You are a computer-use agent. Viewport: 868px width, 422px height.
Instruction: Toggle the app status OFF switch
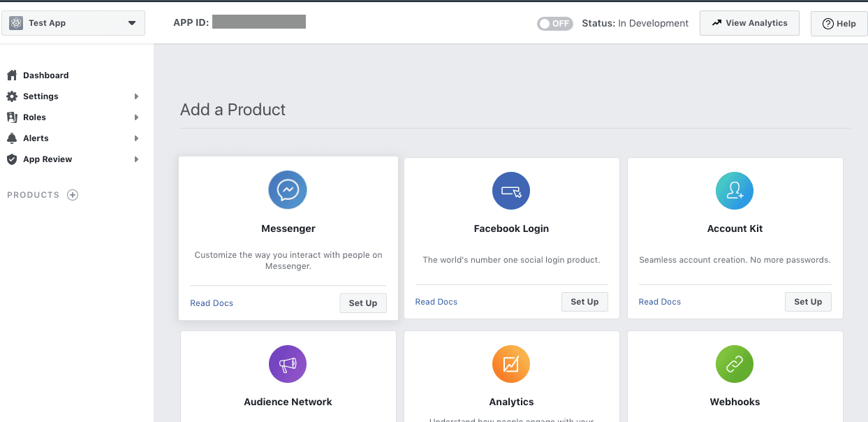click(554, 23)
